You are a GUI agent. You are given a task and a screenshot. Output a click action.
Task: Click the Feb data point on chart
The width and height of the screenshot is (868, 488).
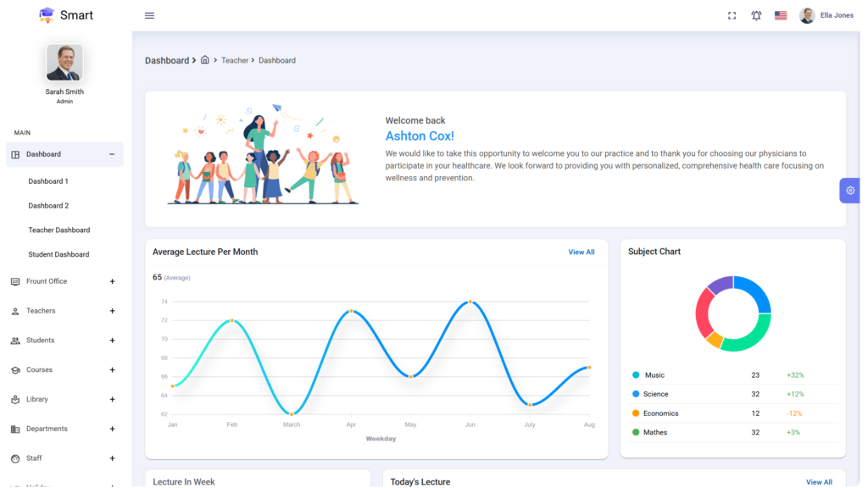232,320
